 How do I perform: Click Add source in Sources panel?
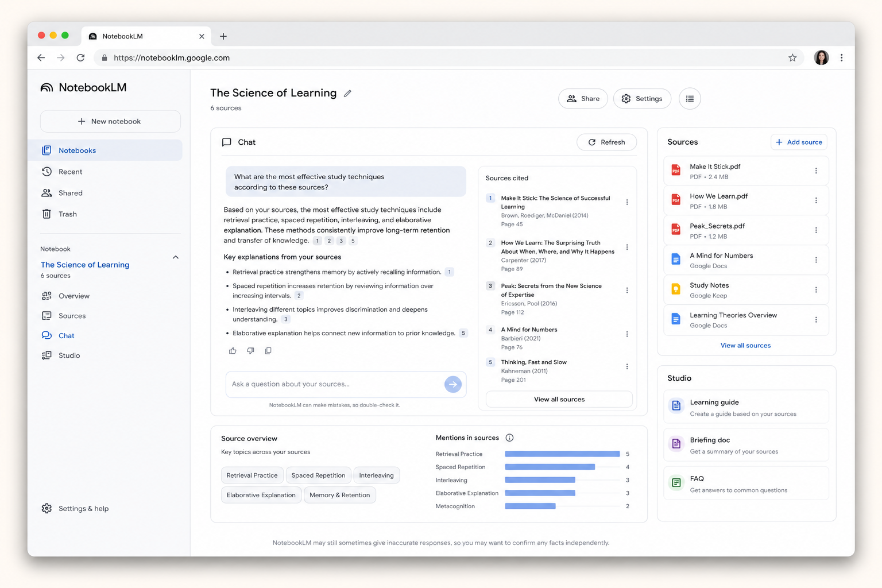[799, 142]
